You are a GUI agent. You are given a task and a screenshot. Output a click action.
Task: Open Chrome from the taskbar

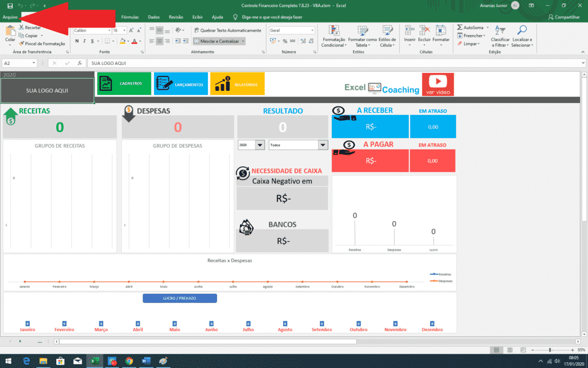[x=129, y=361]
